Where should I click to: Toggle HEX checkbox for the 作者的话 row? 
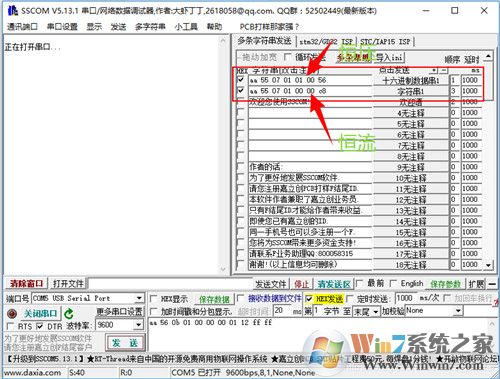pyautogui.click(x=241, y=167)
